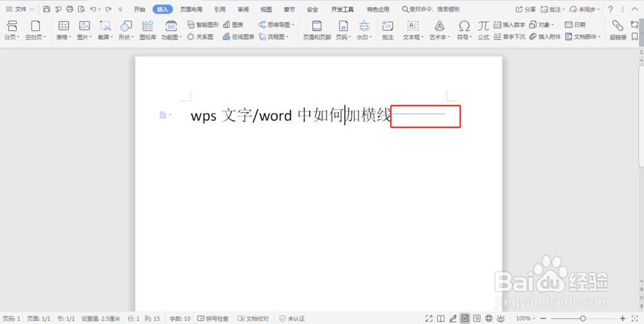Image resolution: width=644 pixels, height=324 pixels.
Task: Add a watermark (水印)
Action: (364, 31)
